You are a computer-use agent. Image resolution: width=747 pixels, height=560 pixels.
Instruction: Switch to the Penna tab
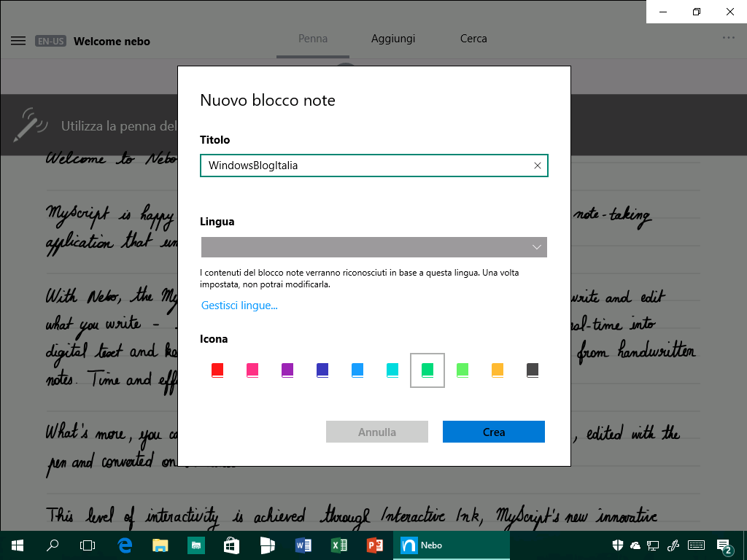coord(312,39)
